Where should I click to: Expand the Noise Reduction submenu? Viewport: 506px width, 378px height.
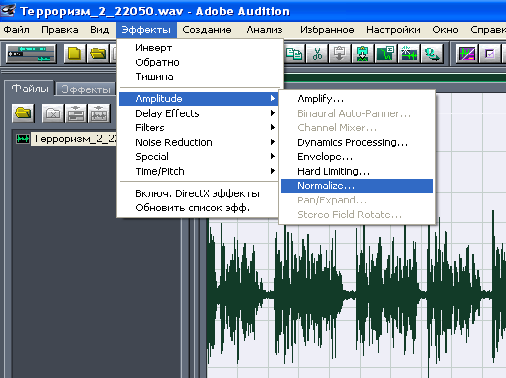click(x=198, y=142)
